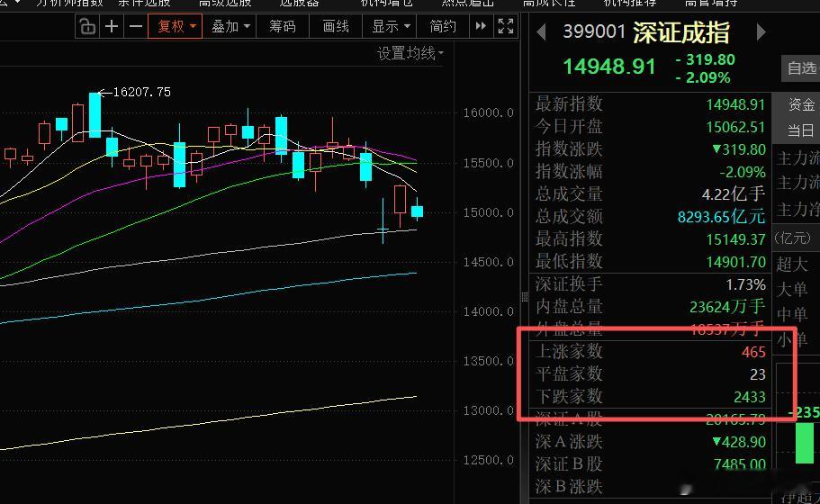
Task: Click the 大单 label in funds panel
Action: [792, 289]
